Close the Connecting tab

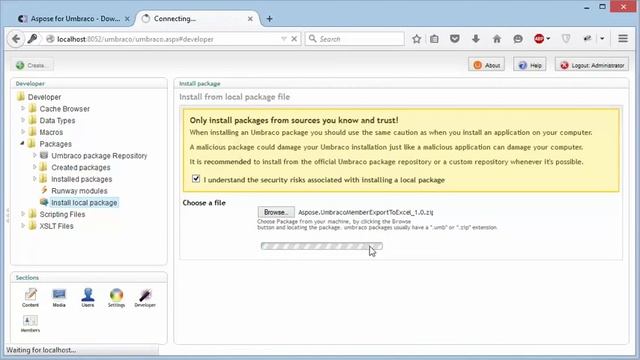coord(250,19)
